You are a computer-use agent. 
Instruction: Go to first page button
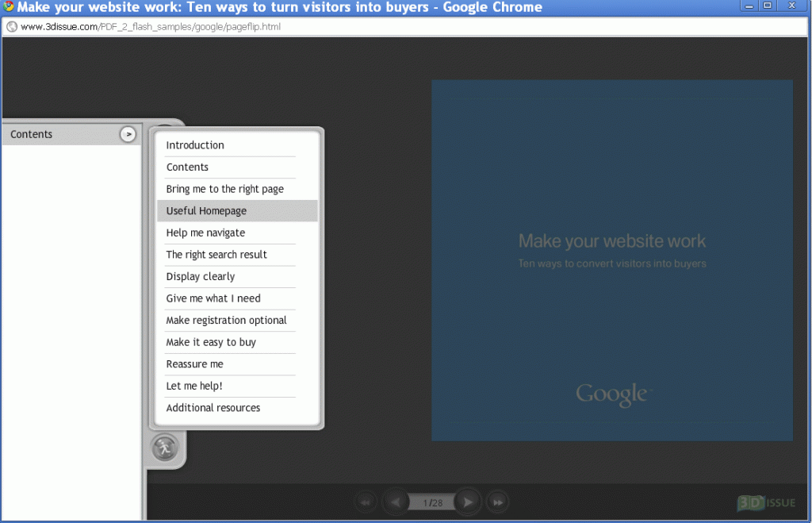[366, 502]
